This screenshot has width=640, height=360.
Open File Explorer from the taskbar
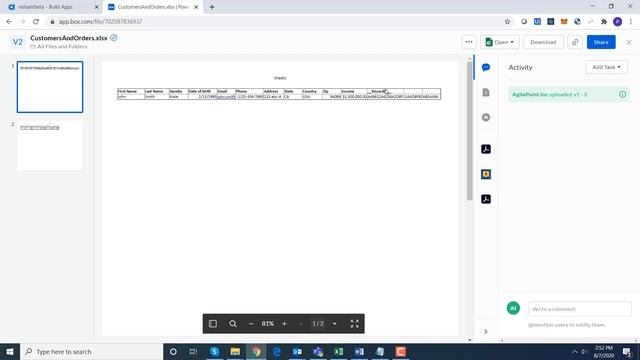point(235,351)
